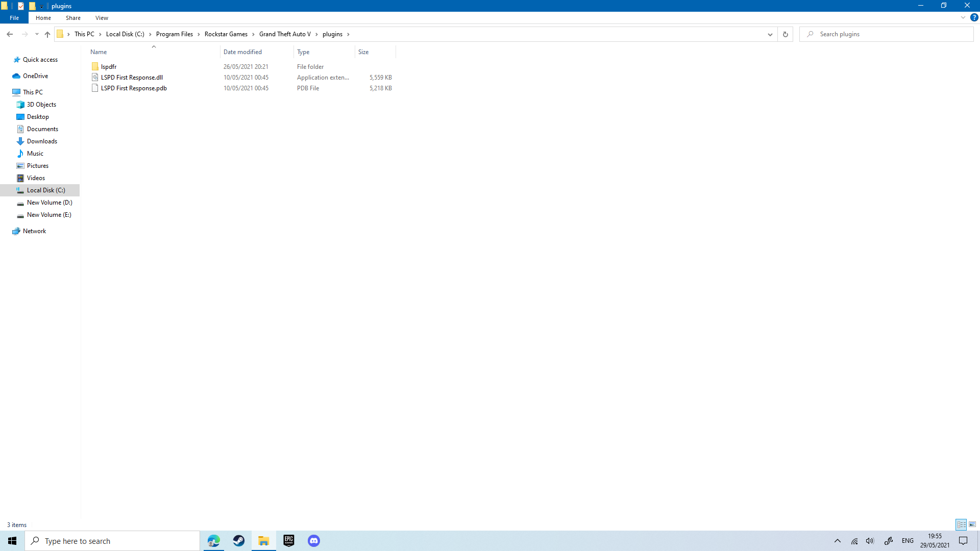This screenshot has height=551, width=980.
Task: Click the Back navigation arrow
Action: pos(10,34)
